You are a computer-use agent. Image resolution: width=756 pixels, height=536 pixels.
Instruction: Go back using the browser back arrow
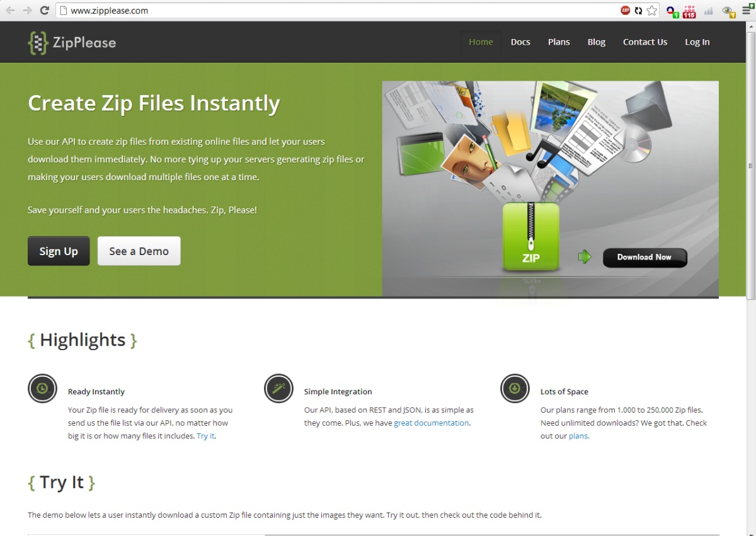[10, 10]
